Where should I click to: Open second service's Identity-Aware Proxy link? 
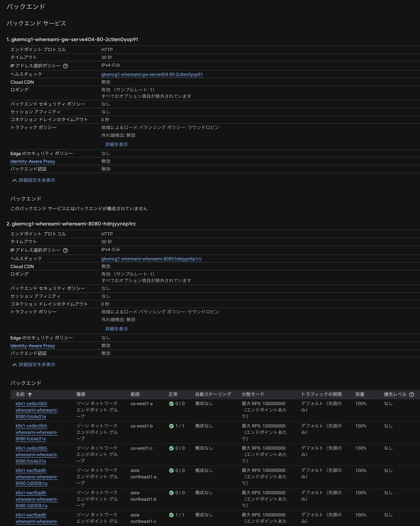(x=33, y=346)
